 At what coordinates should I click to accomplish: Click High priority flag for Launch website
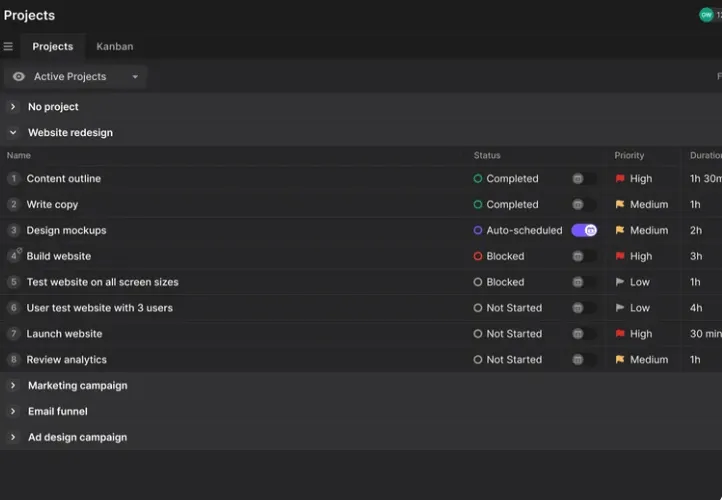click(x=620, y=334)
